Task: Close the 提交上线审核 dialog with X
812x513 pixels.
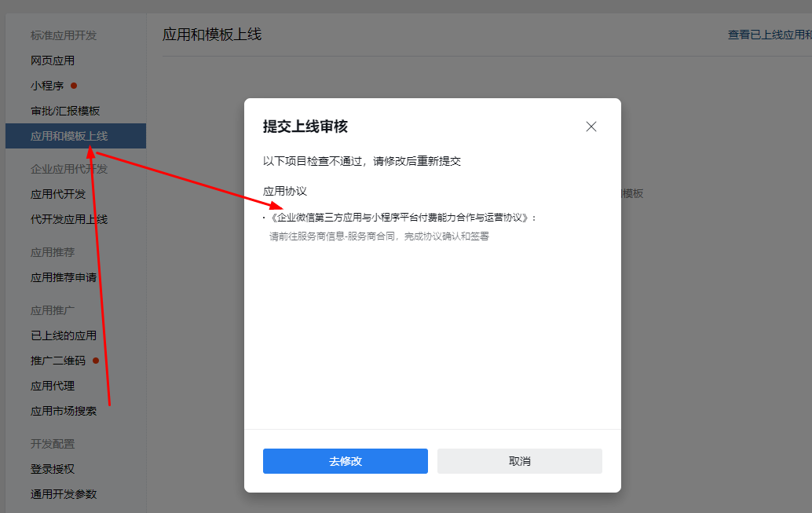Action: coord(591,126)
